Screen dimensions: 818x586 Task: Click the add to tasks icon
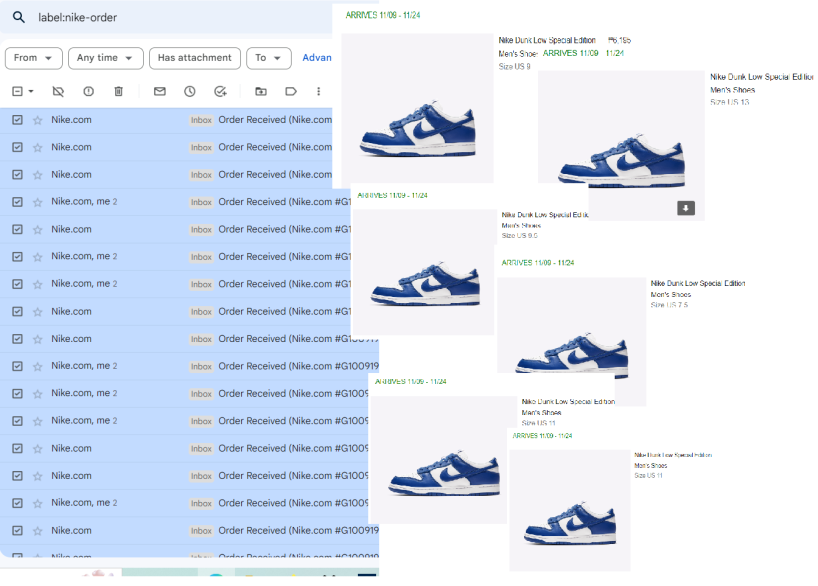click(x=220, y=91)
